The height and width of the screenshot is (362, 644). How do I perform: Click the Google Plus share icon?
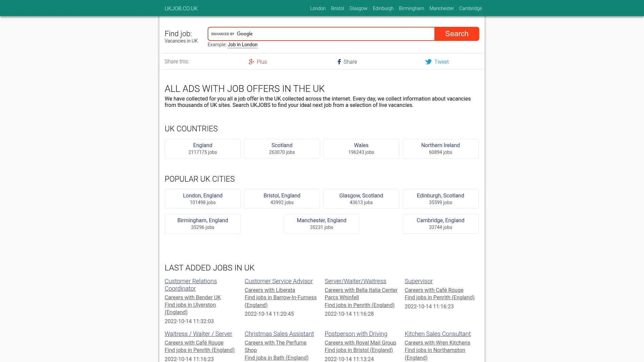(251, 62)
